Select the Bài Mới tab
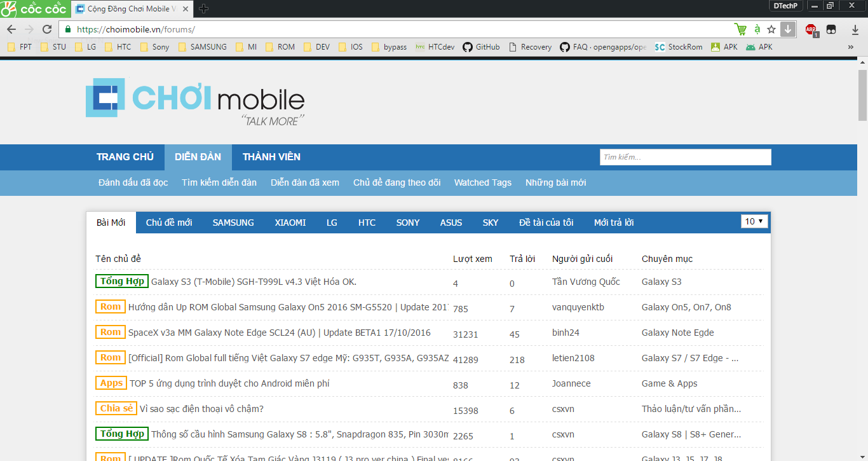 click(111, 223)
